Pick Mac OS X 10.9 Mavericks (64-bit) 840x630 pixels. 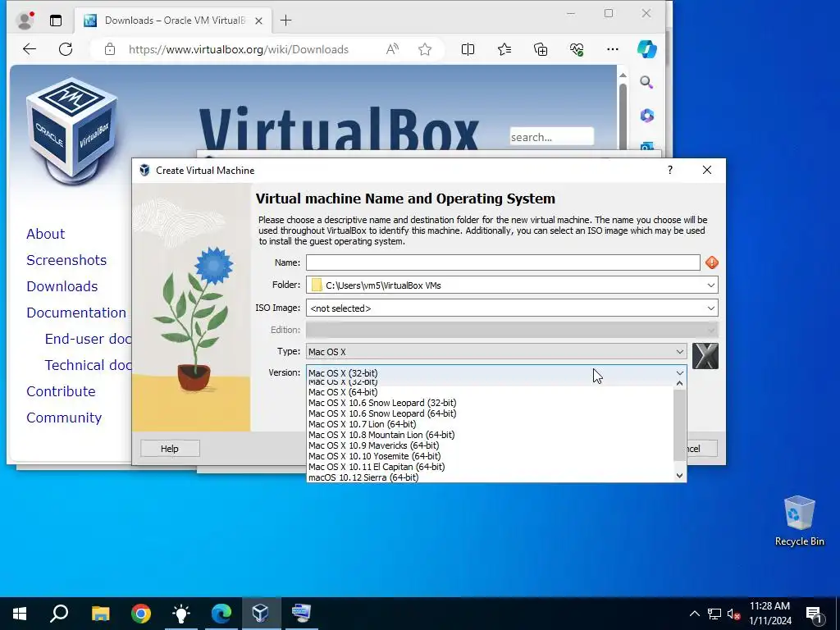click(x=373, y=445)
